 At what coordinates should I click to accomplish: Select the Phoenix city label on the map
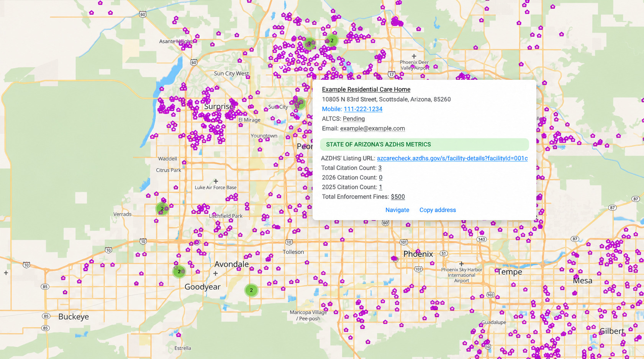[418, 254]
